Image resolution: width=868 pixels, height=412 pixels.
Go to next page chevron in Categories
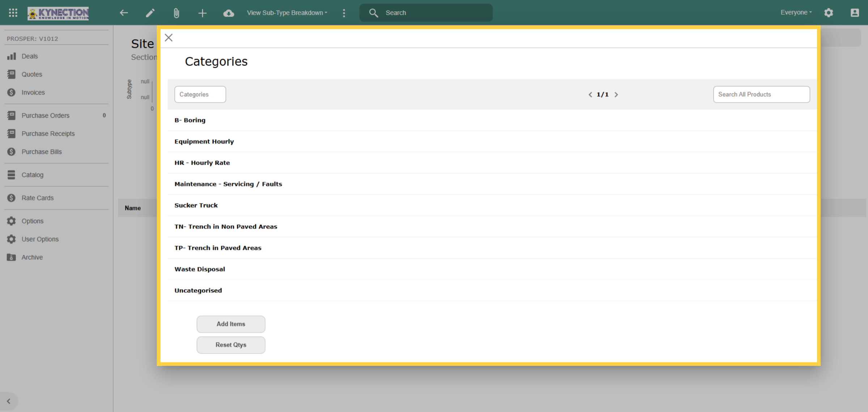point(616,94)
